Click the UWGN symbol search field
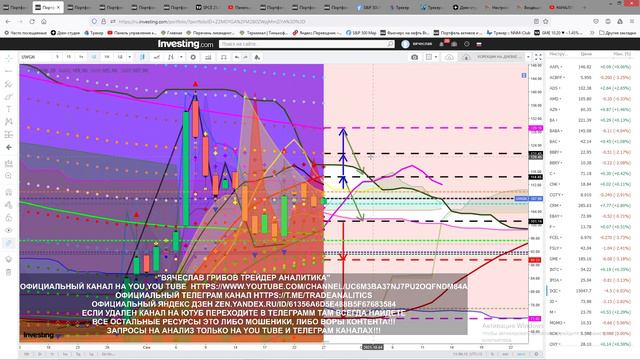The height and width of the screenshot is (360, 640). tap(35, 57)
